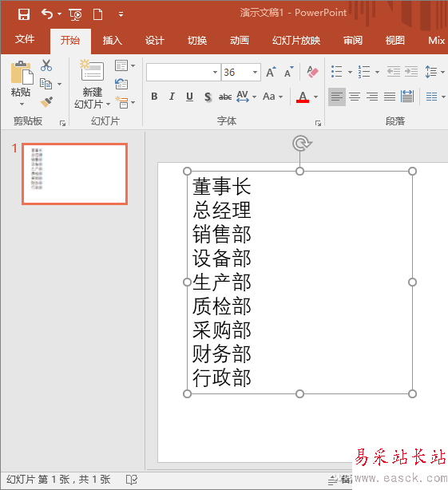Viewport: 448px width, 490px height.
Task: Open the 幻灯片放映 tab
Action: pos(296,41)
